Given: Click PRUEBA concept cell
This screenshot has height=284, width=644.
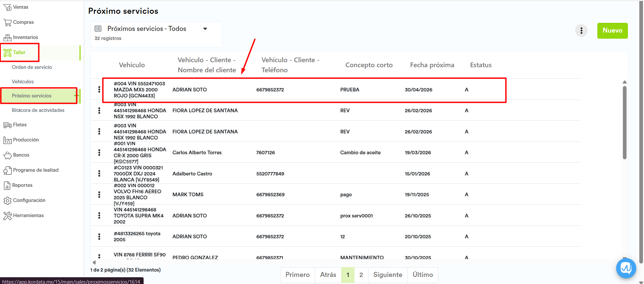Looking at the screenshot, I should click(350, 90).
